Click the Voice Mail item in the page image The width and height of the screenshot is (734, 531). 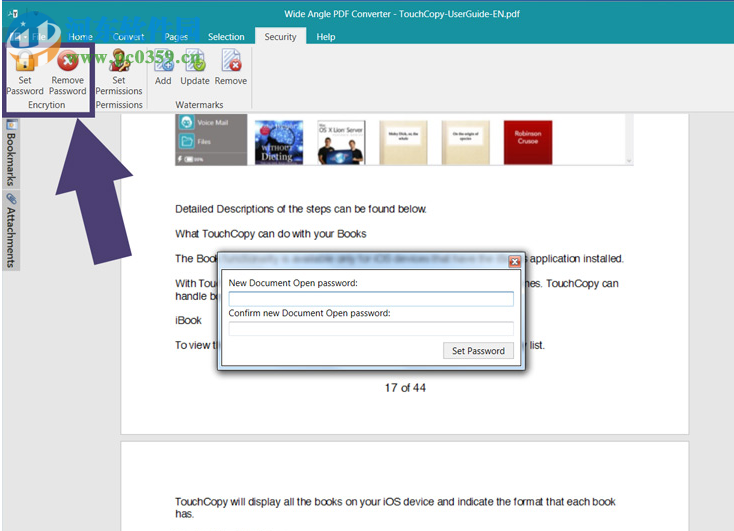pyautogui.click(x=205, y=123)
